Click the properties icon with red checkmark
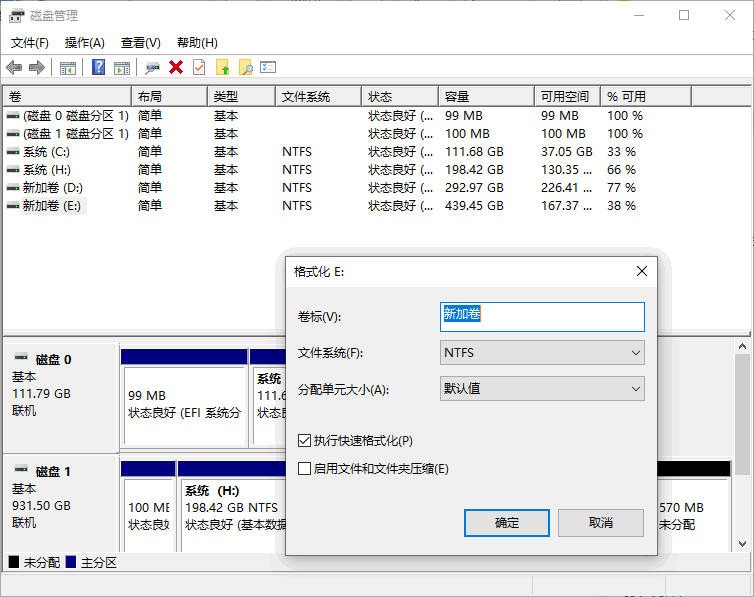754x597 pixels. [x=199, y=67]
